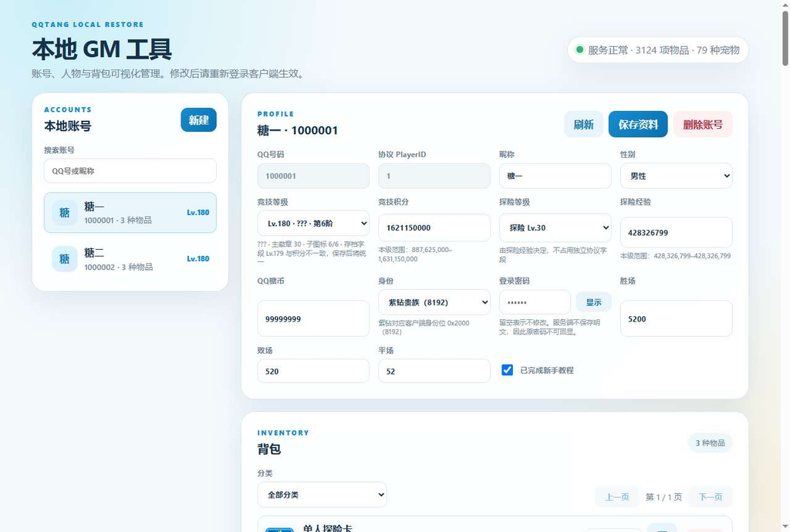Click the Lv.180 label on 糖二
This screenshot has width=790, height=532.
pyautogui.click(x=198, y=259)
